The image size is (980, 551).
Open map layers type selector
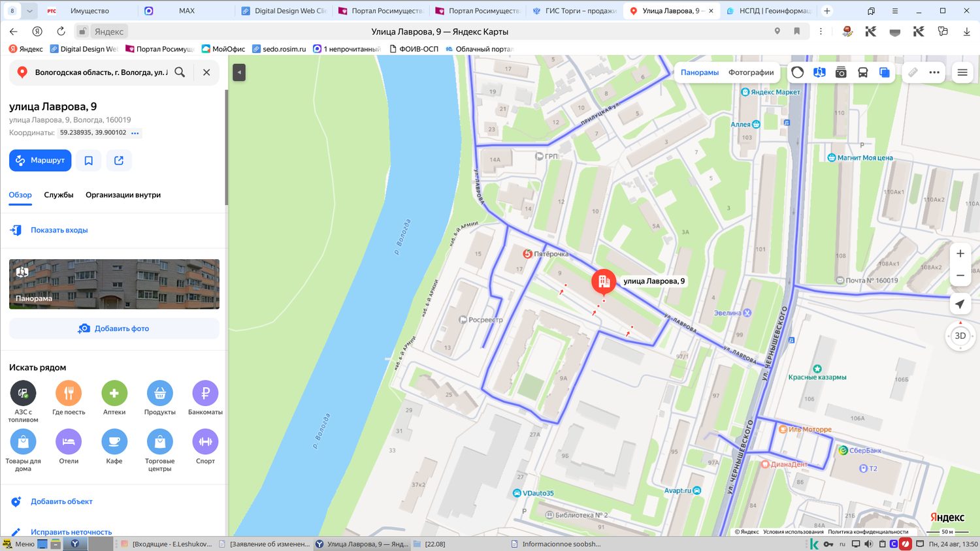click(884, 72)
